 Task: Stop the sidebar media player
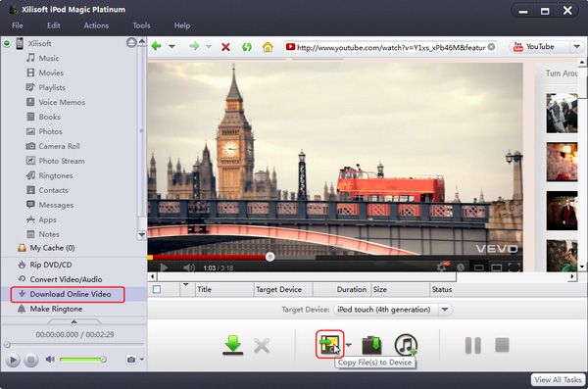[x=31, y=360]
